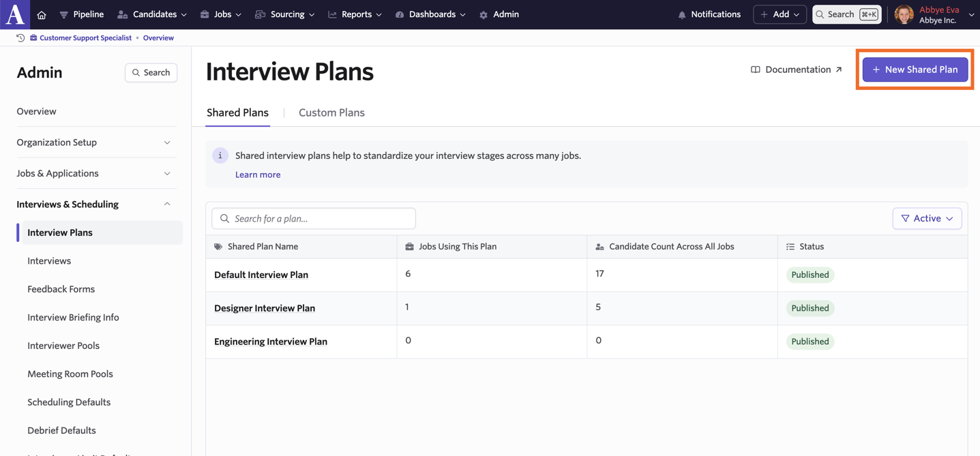
Task: Open the Default Interview Plan
Action: point(261,275)
